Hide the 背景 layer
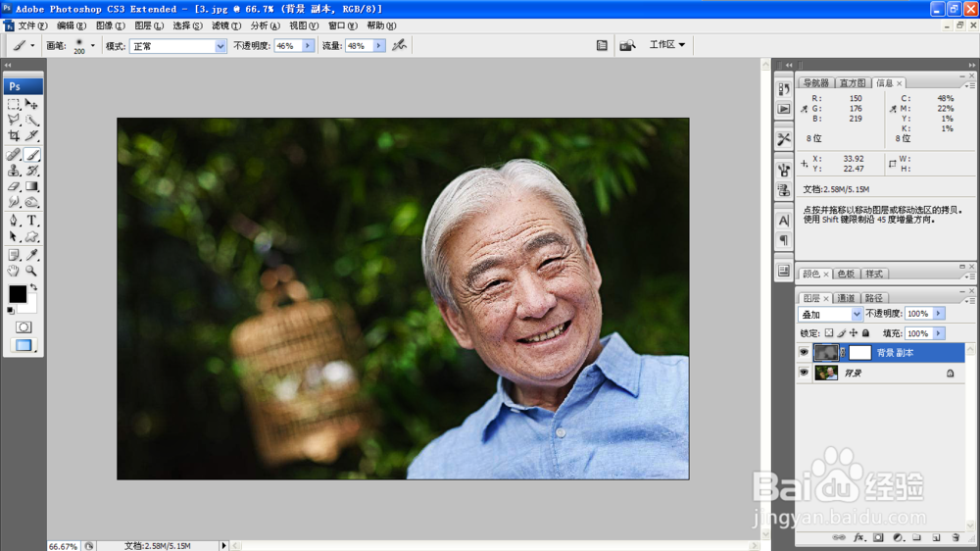This screenshot has width=980, height=551. tap(804, 373)
